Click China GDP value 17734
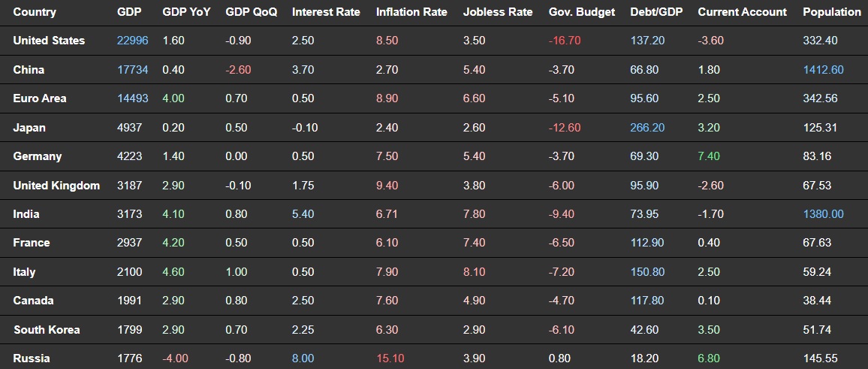The image size is (868, 369). point(133,70)
